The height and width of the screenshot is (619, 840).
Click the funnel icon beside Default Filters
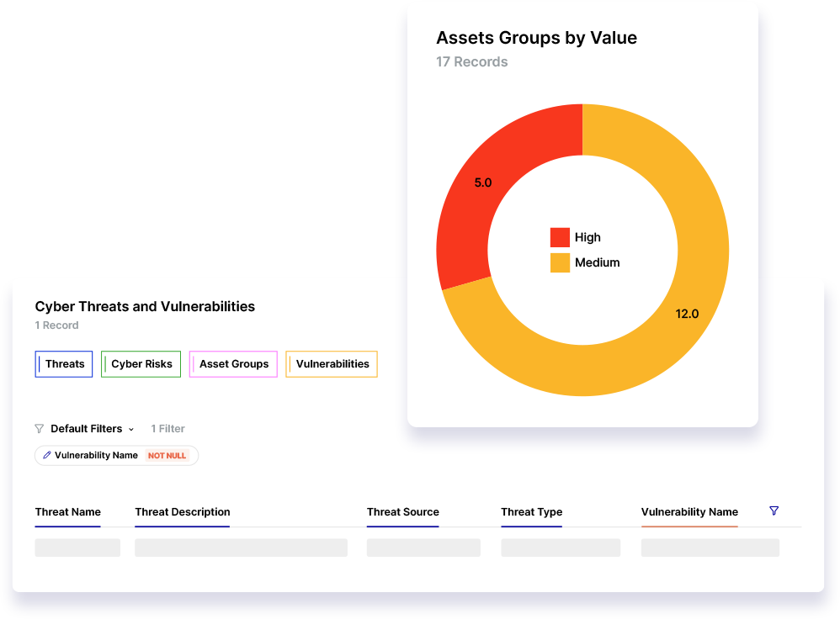click(x=39, y=429)
